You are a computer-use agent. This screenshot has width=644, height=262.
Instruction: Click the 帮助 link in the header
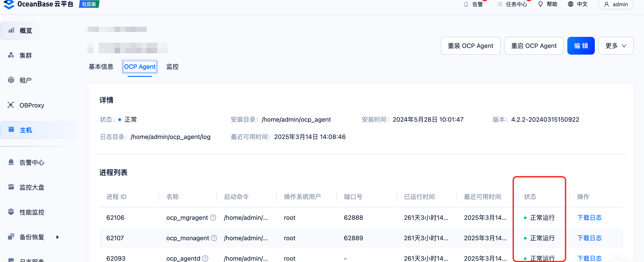[552, 4]
